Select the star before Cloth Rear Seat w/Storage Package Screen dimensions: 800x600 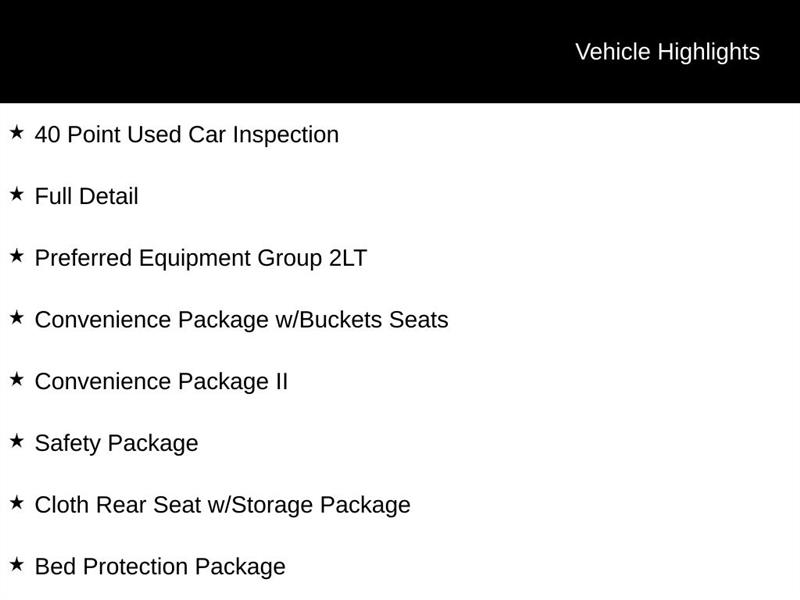click(x=16, y=503)
